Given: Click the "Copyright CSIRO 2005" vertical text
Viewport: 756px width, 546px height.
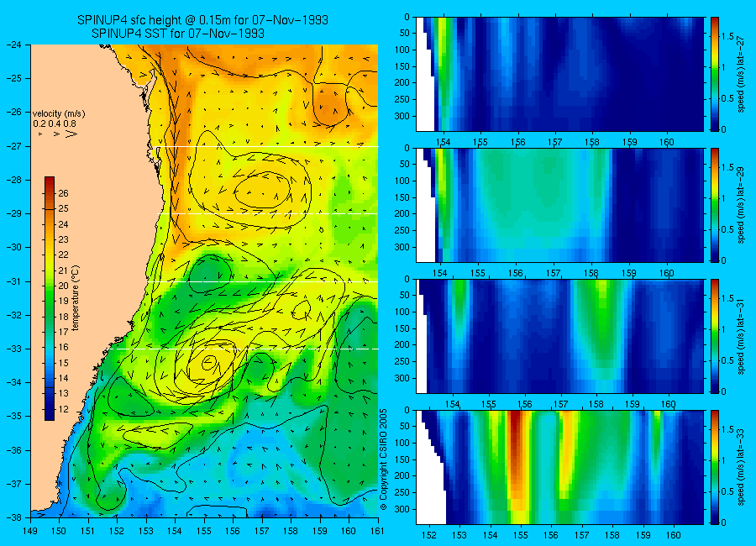Looking at the screenshot, I should (x=383, y=459).
